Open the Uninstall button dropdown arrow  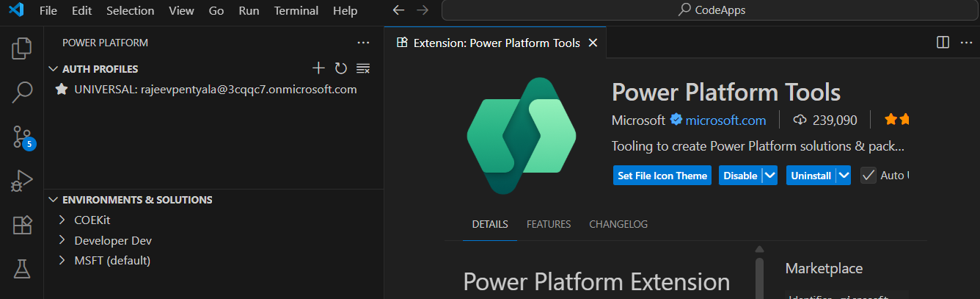pos(843,176)
